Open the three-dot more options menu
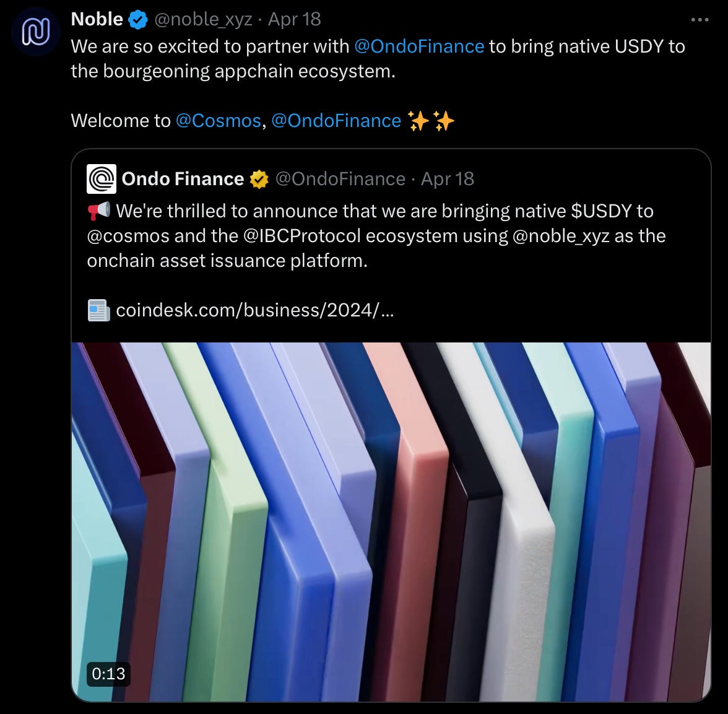 pos(700,20)
